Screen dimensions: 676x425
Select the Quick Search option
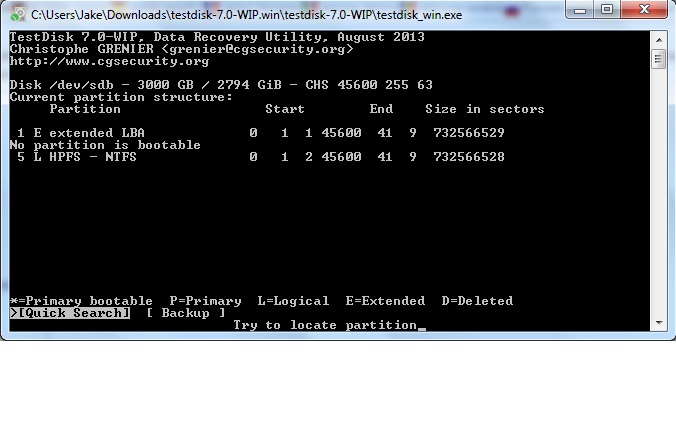(x=70, y=313)
